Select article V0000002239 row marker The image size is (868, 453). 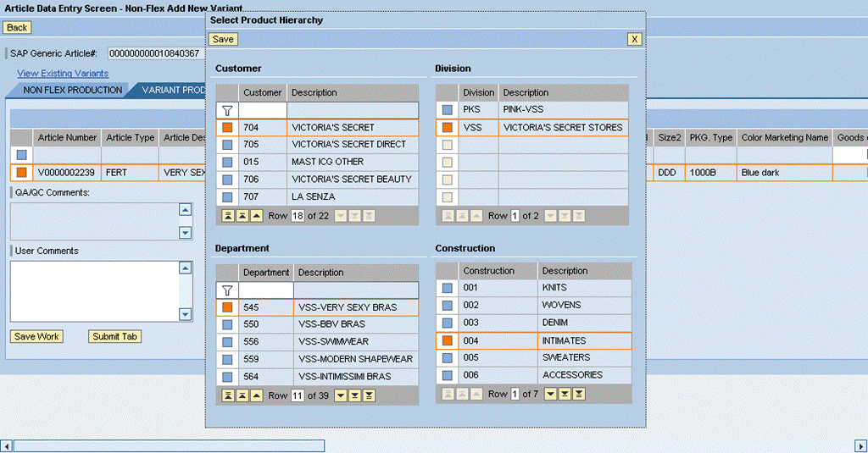(x=21, y=173)
